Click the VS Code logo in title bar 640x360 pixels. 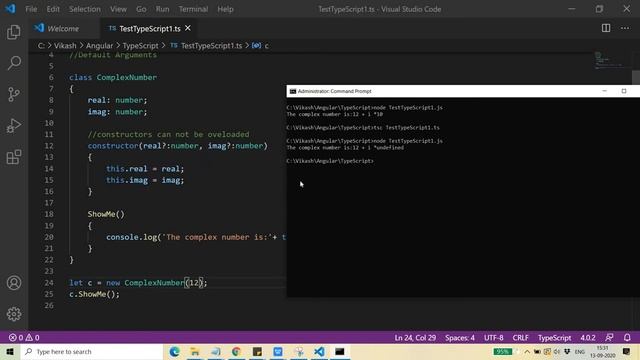10,9
